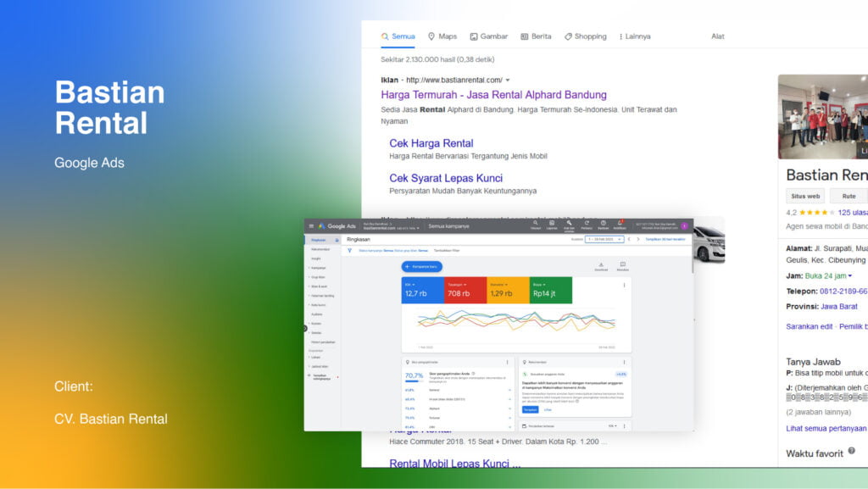Switch to the Maps search tab

point(442,36)
